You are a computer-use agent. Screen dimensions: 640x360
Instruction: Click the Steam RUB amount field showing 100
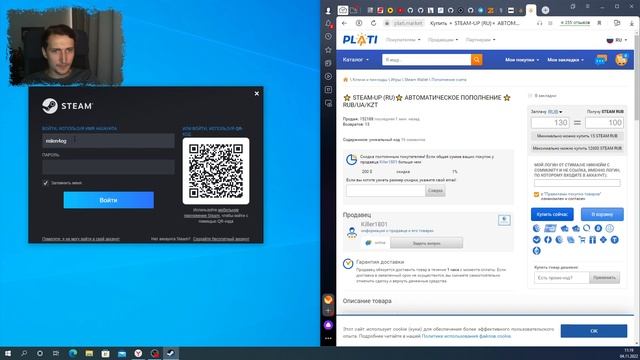[x=604, y=122]
